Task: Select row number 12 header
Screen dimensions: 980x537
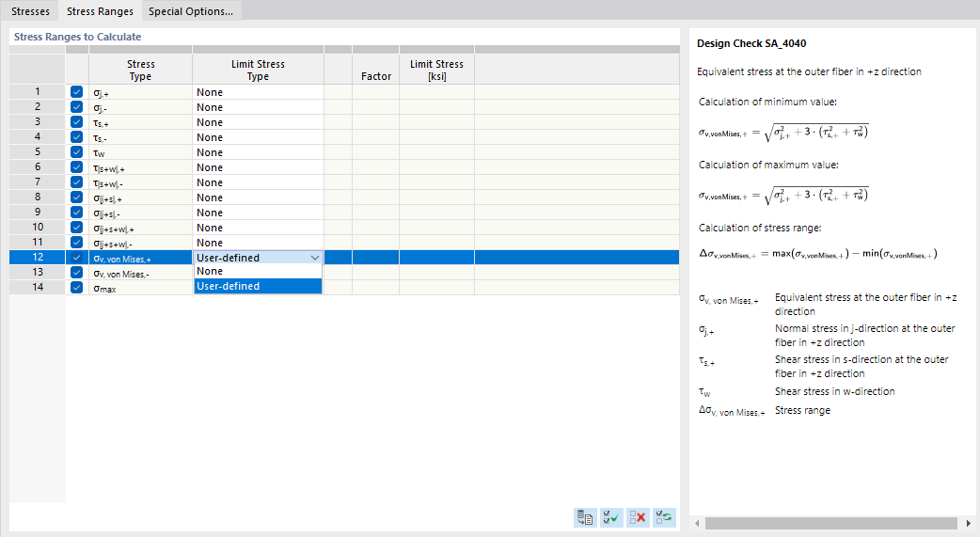Action: click(x=38, y=257)
